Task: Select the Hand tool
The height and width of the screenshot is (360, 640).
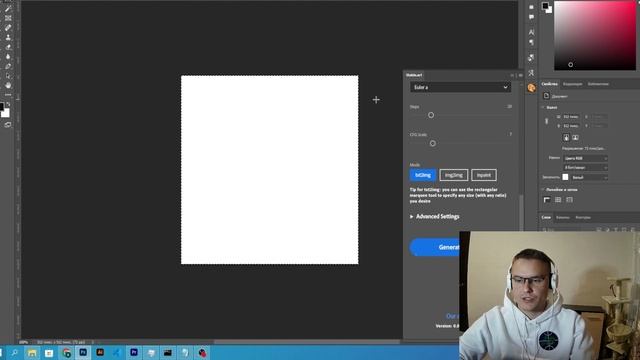Action: coord(8,85)
